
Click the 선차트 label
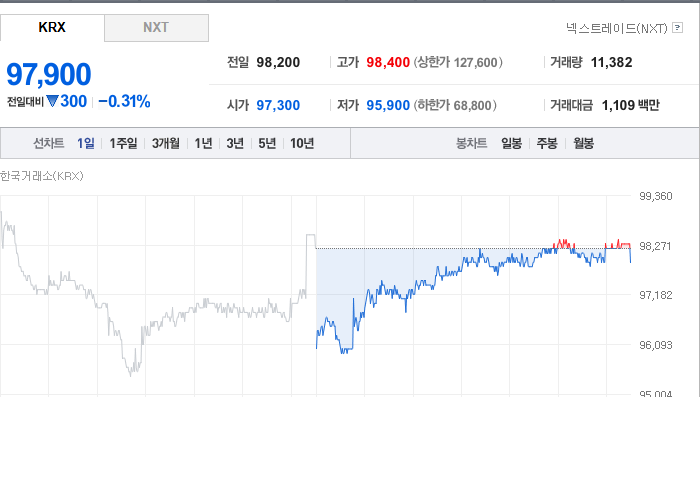[49, 143]
